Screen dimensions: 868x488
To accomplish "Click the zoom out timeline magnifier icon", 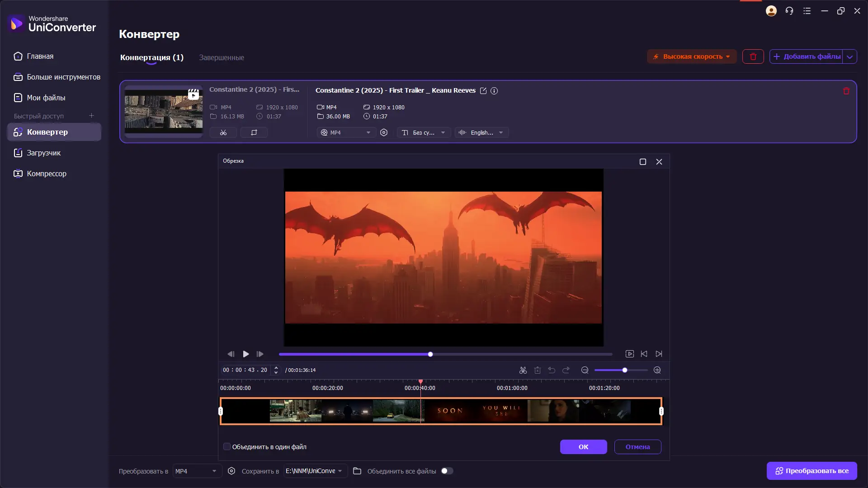I will (585, 370).
